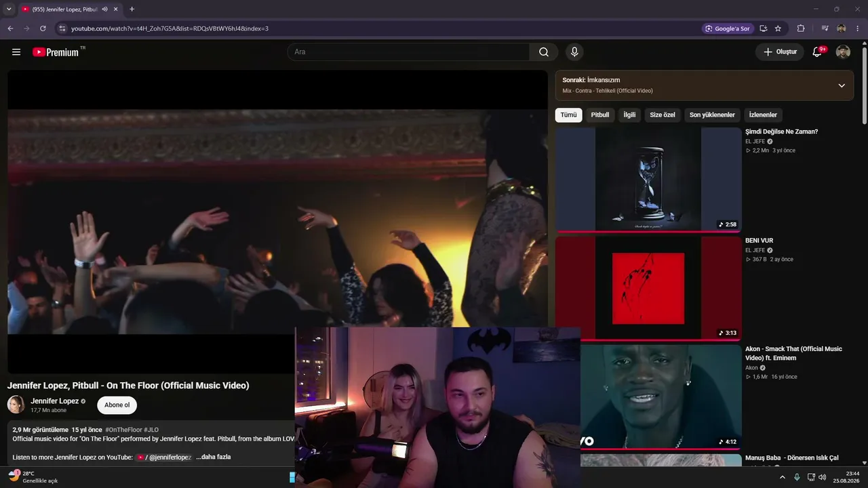Open the Şimdi Değilse Ne Zaman? title
868x488 pixels.
point(782,131)
